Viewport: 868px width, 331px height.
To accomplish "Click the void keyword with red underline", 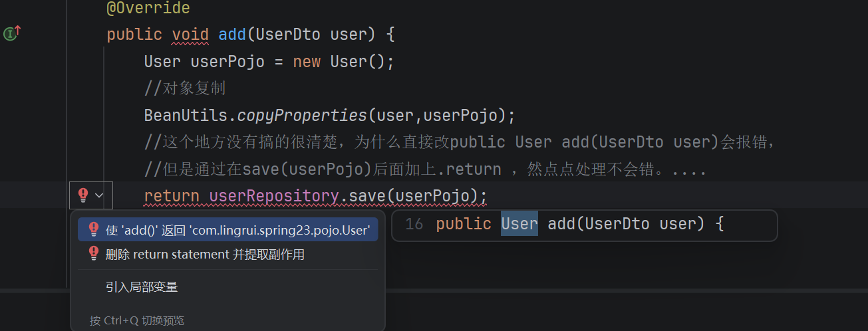I will pyautogui.click(x=190, y=34).
